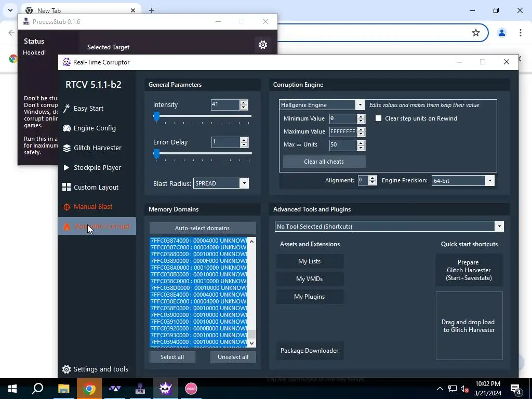Select domain row 7FFC03890000
This screenshot has height=399, width=532.
click(x=199, y=261)
